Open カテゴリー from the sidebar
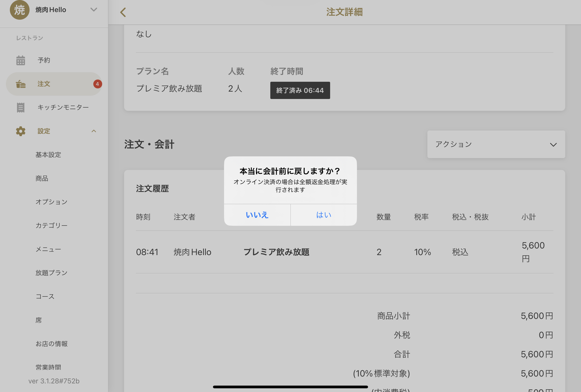Viewport: 581px width, 392px height. pos(51,225)
